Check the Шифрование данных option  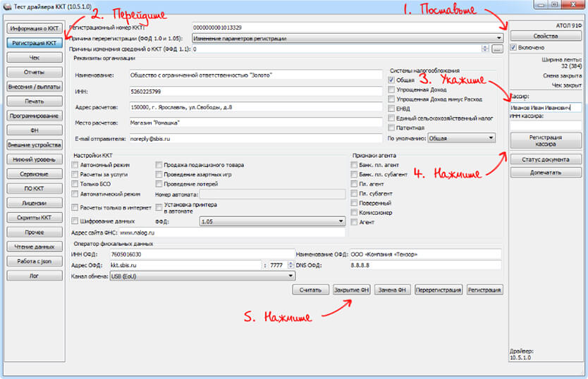(75, 221)
